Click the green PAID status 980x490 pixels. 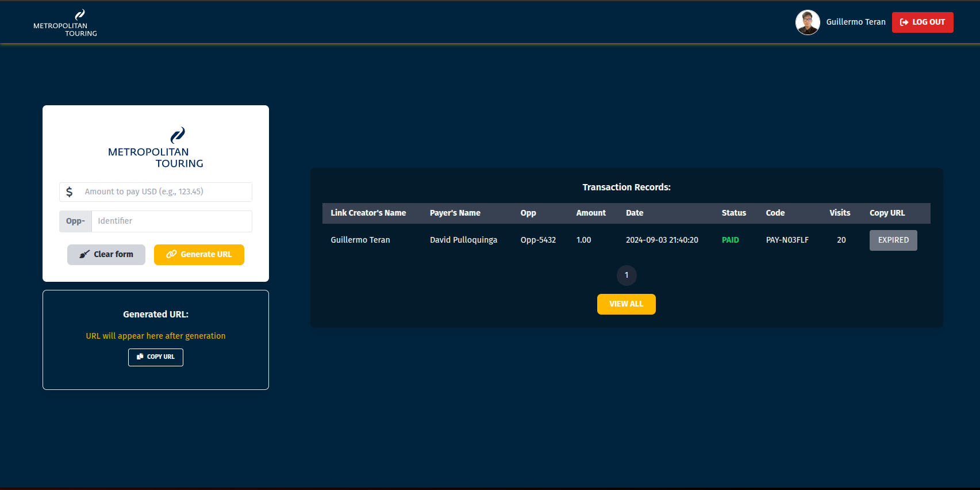731,240
